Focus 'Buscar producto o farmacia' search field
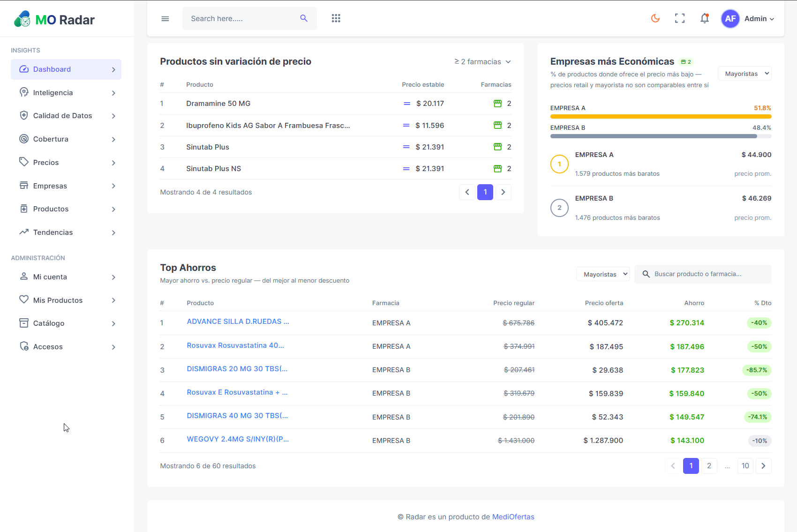 [x=703, y=274]
